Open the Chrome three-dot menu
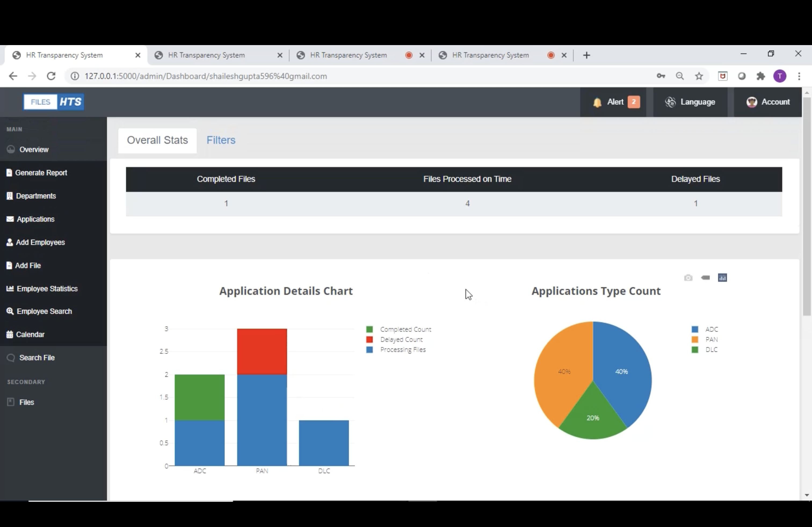The height and width of the screenshot is (527, 812). tap(799, 76)
